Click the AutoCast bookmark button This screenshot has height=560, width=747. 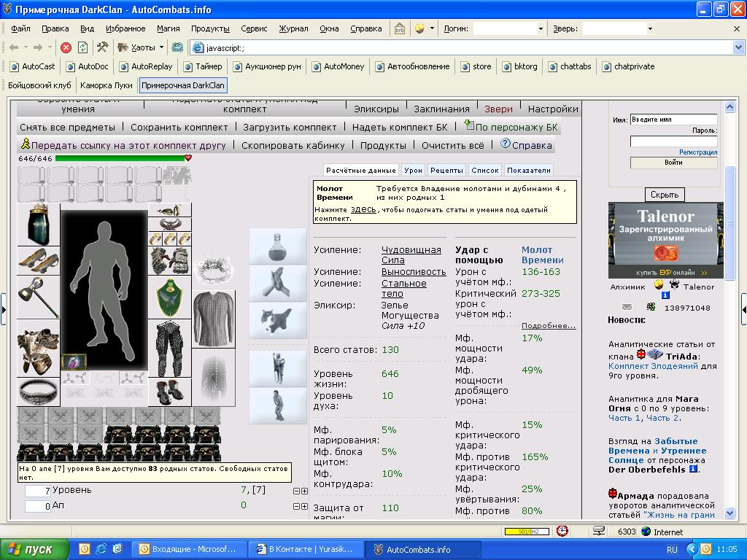click(33, 66)
